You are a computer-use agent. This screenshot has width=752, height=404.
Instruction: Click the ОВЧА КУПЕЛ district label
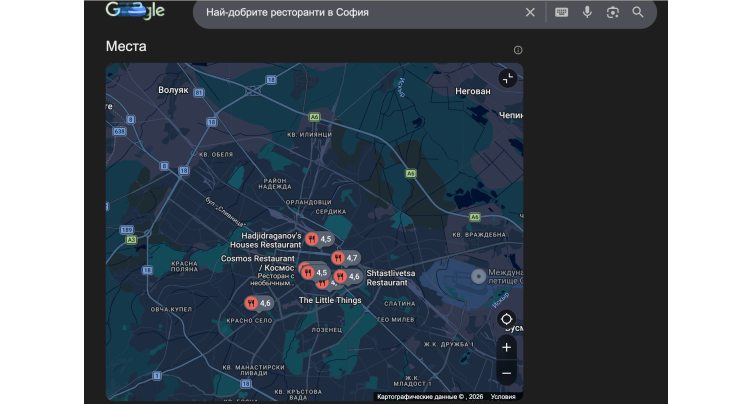pyautogui.click(x=171, y=309)
